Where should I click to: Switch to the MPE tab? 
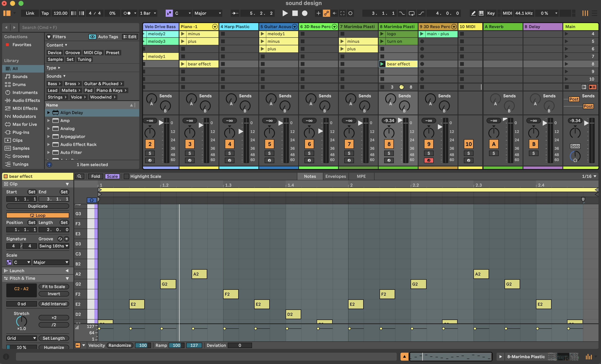(x=361, y=176)
